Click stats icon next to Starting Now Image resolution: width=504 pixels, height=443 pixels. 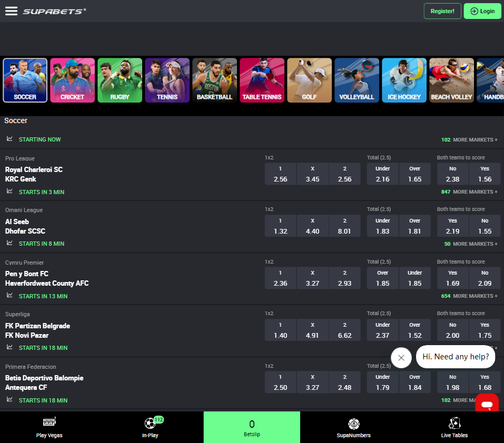[9, 139]
